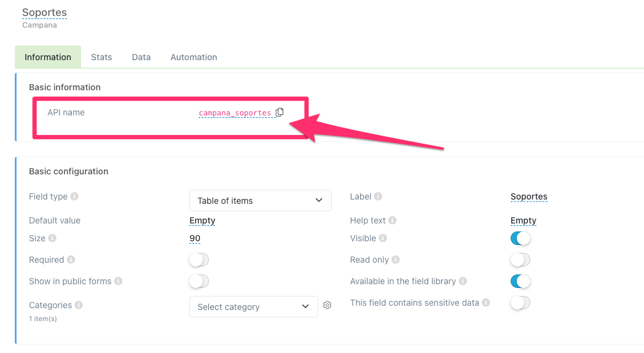
Task: Switch to the Stats tab
Action: 101,57
